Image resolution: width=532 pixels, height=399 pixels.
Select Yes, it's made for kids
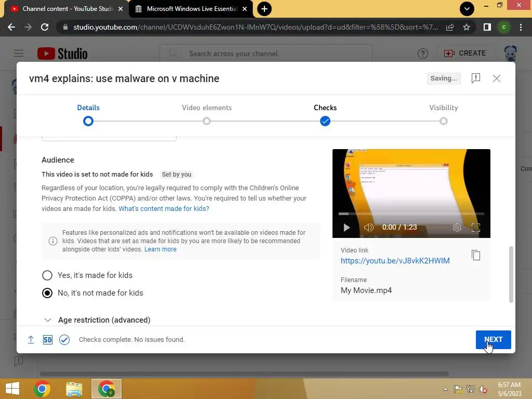coord(47,275)
